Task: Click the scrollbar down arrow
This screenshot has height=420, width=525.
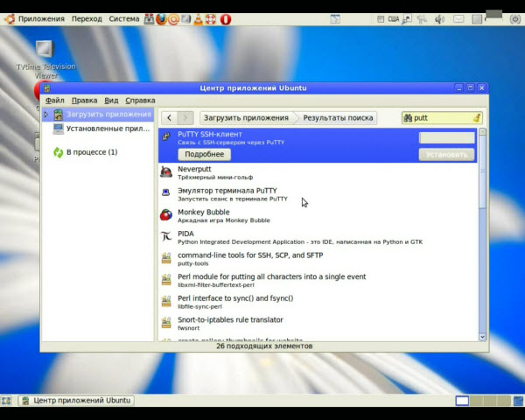Action: pos(482,337)
